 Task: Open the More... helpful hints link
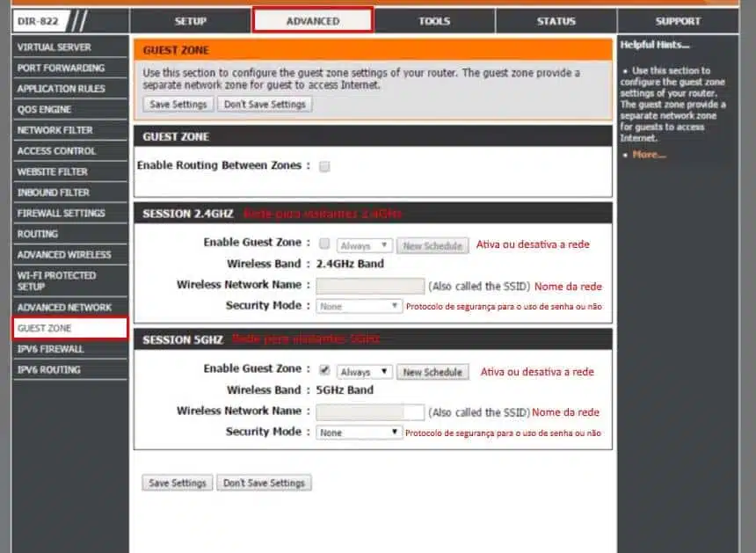pos(649,155)
